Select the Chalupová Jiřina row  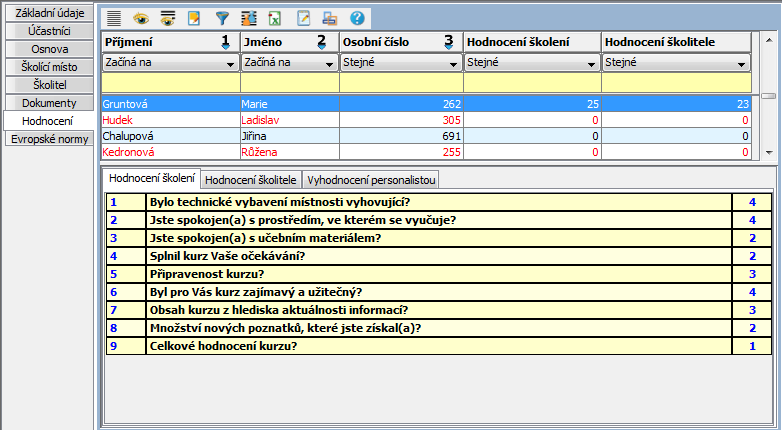[300, 135]
